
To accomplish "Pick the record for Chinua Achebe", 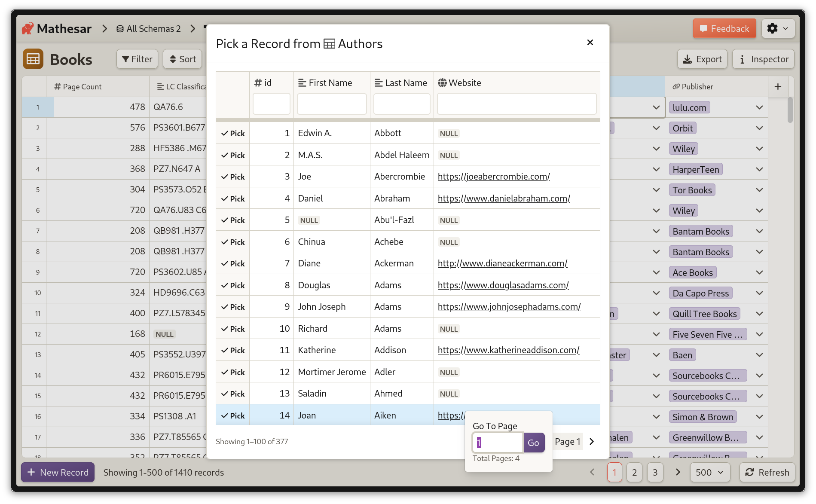I will [x=232, y=241].
